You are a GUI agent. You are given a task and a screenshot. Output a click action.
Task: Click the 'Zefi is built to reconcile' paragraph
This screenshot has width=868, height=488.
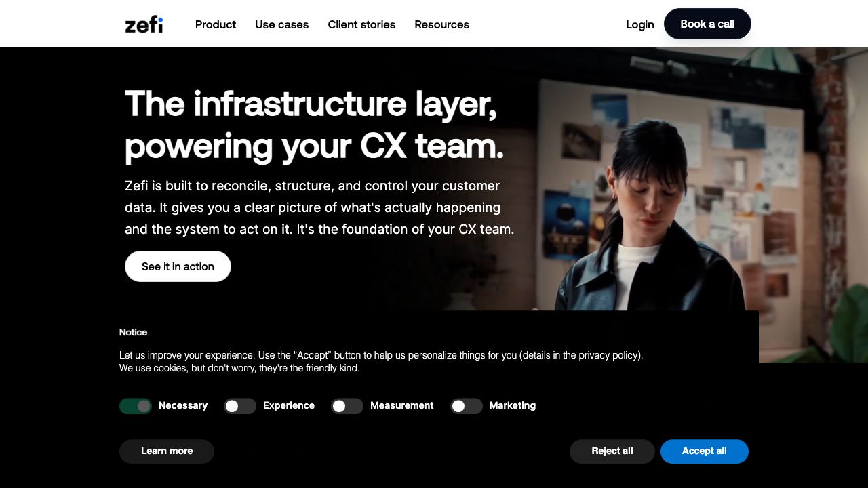[319, 207]
